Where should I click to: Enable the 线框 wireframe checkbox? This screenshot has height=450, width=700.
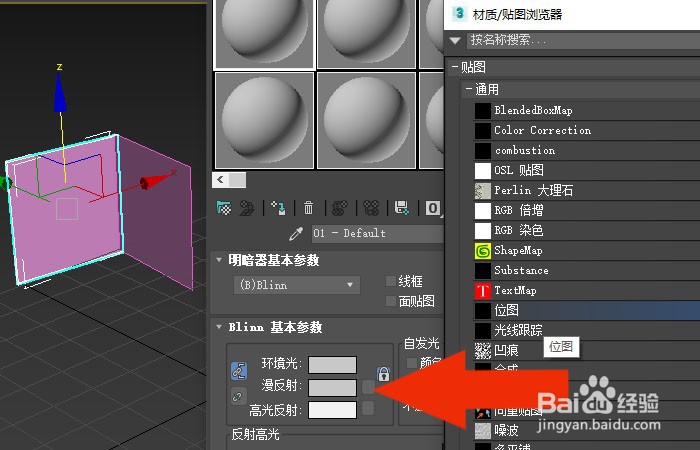click(x=391, y=281)
